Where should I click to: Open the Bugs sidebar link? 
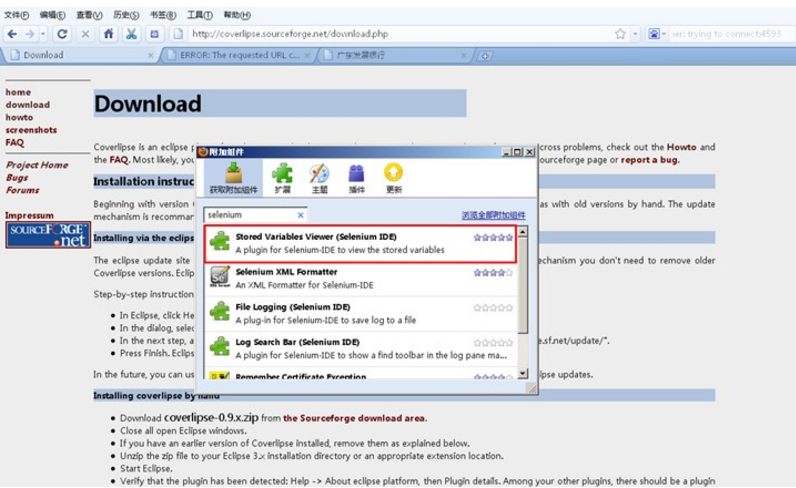(x=17, y=178)
